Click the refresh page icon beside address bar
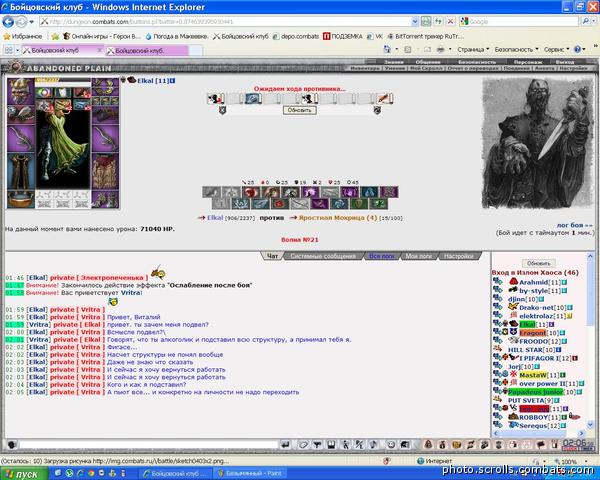 tap(438, 21)
